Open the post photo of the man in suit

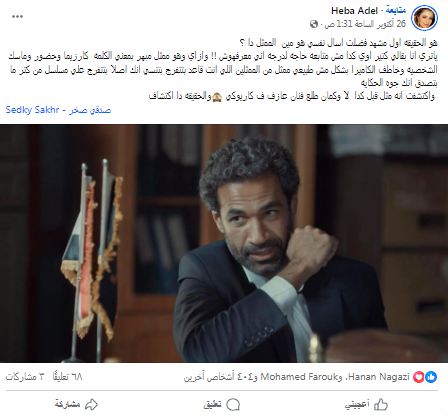click(224, 243)
